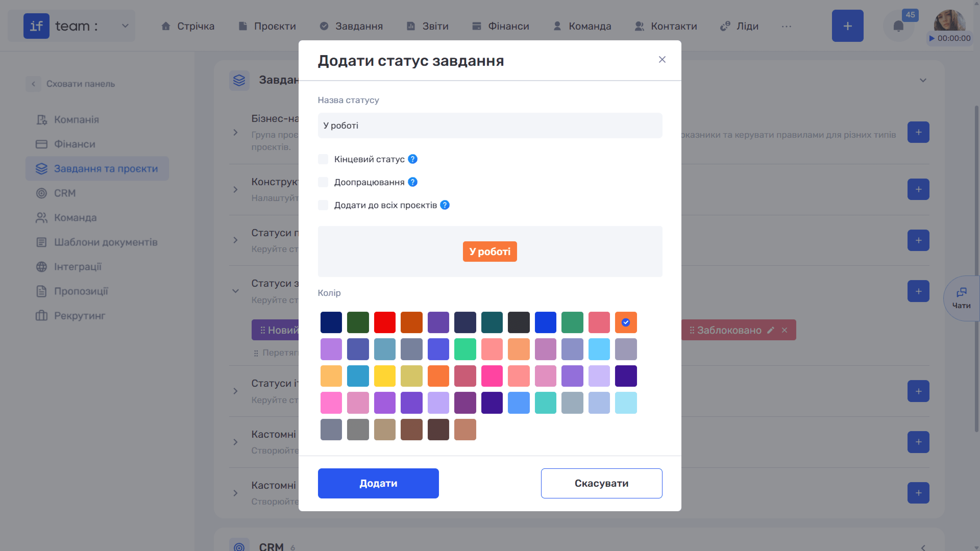
Task: Select the yellow color swatch
Action: 385,376
